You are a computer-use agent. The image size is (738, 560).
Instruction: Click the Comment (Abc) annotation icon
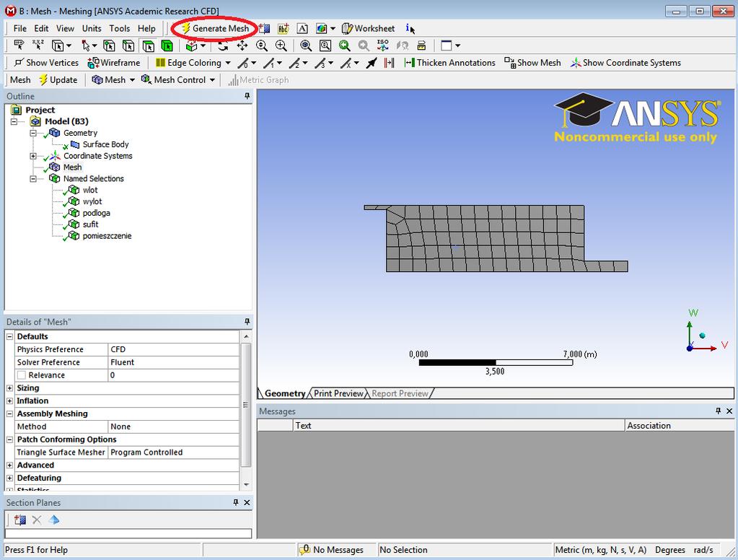pyautogui.click(x=283, y=29)
